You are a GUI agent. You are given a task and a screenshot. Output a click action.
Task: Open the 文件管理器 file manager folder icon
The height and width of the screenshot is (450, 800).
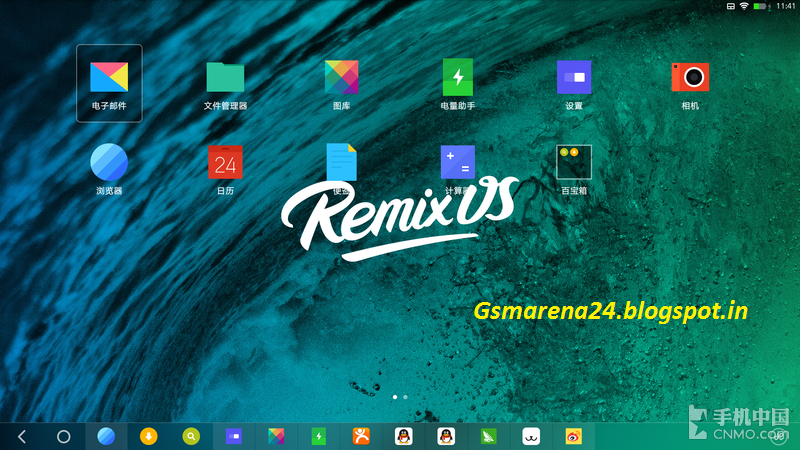225,77
